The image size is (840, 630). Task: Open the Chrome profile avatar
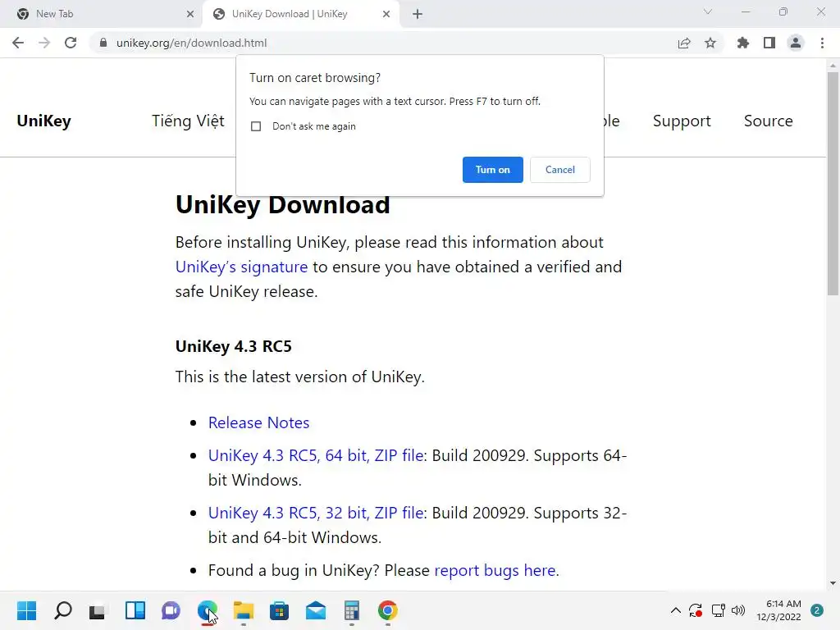(x=796, y=43)
